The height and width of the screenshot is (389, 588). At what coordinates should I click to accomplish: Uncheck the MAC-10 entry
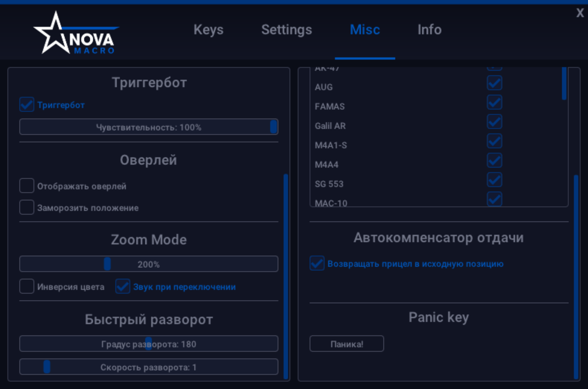click(x=494, y=199)
